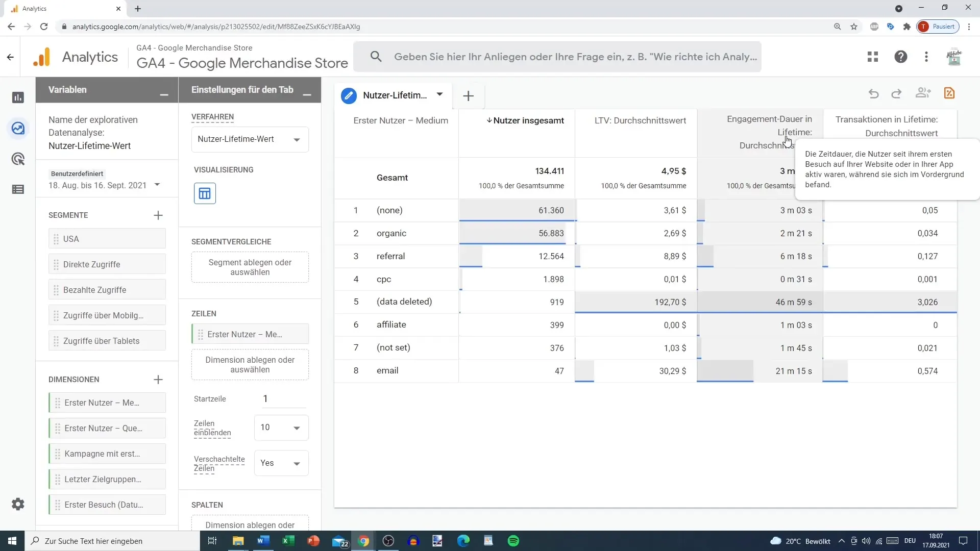Click the Segment ablegen oder auswählen box
This screenshot has height=551, width=980.
point(250,267)
